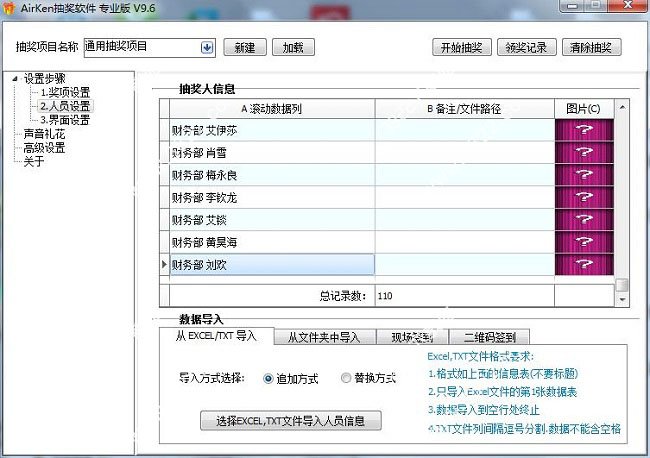
Task: Click the table scrollbar down arrow
Action: 622,299
